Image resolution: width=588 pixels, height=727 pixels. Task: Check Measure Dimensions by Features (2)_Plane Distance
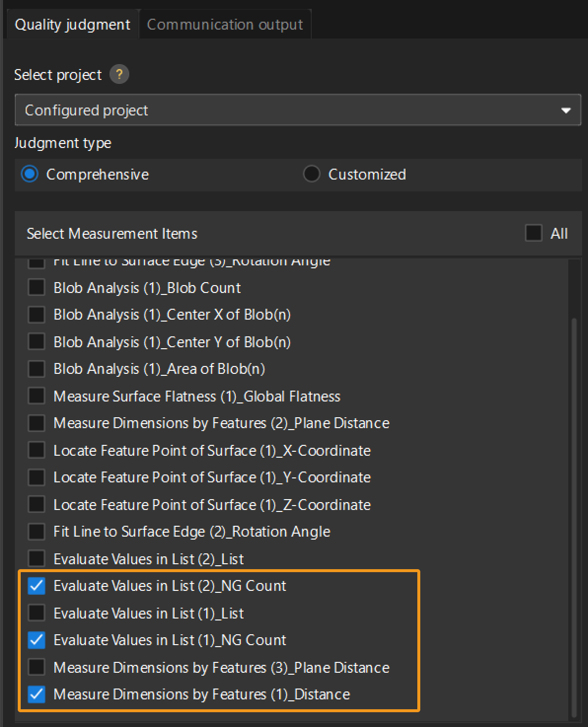[37, 423]
